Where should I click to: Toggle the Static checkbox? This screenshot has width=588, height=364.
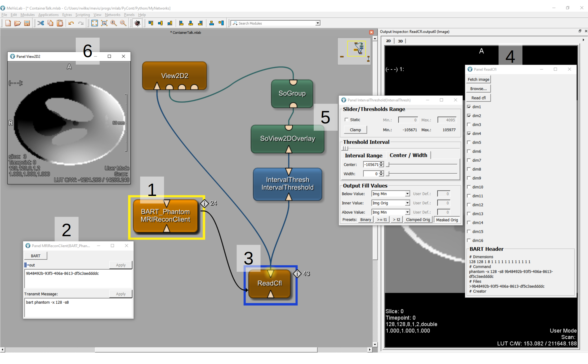(347, 120)
